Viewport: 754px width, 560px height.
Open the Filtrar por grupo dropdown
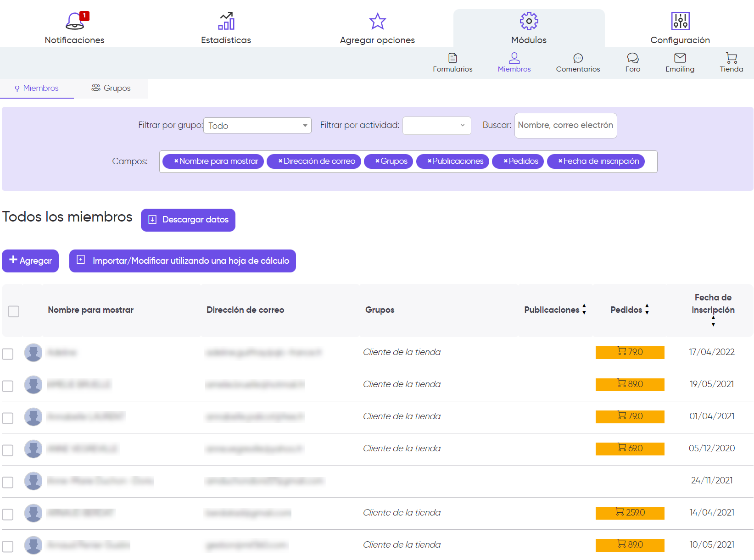pos(257,126)
